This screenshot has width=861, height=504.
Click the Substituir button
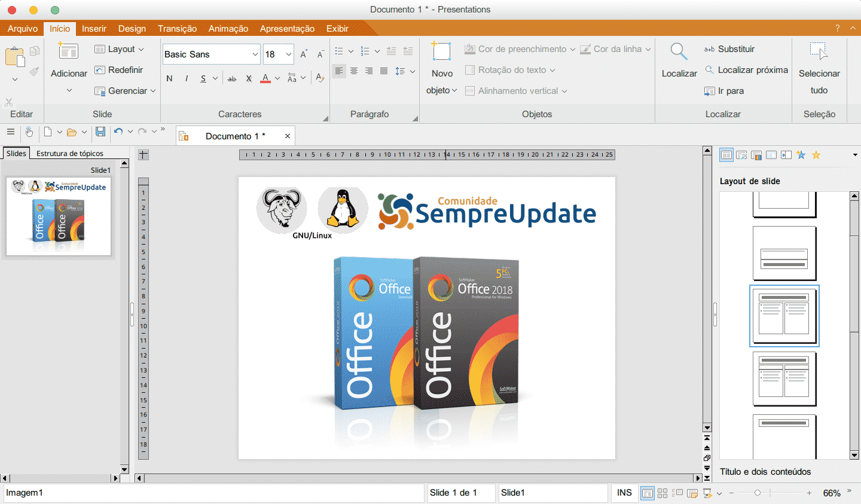[729, 49]
